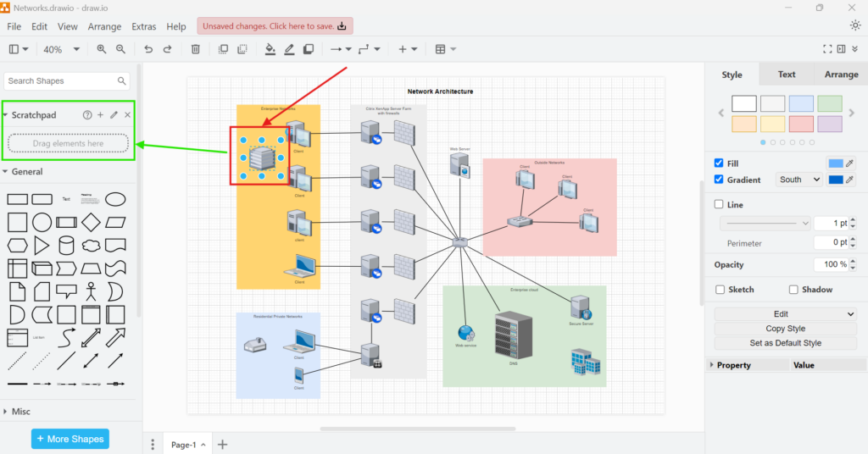Select the light green style swatch
This screenshot has width=868, height=454.
coord(830,103)
